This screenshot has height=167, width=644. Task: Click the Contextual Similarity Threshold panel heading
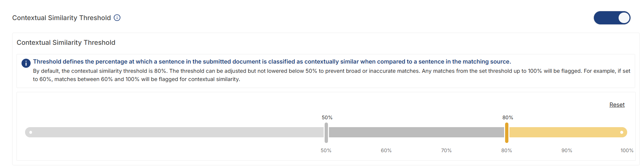(66, 42)
